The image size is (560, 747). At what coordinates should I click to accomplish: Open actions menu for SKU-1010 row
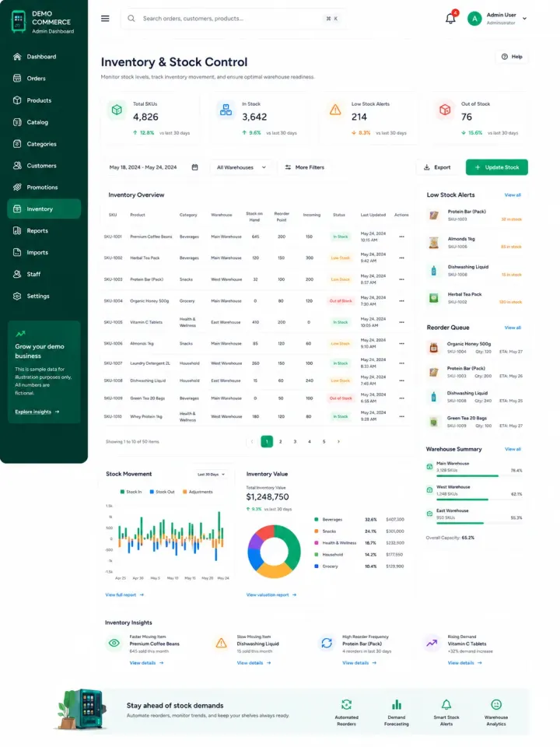[x=402, y=416]
